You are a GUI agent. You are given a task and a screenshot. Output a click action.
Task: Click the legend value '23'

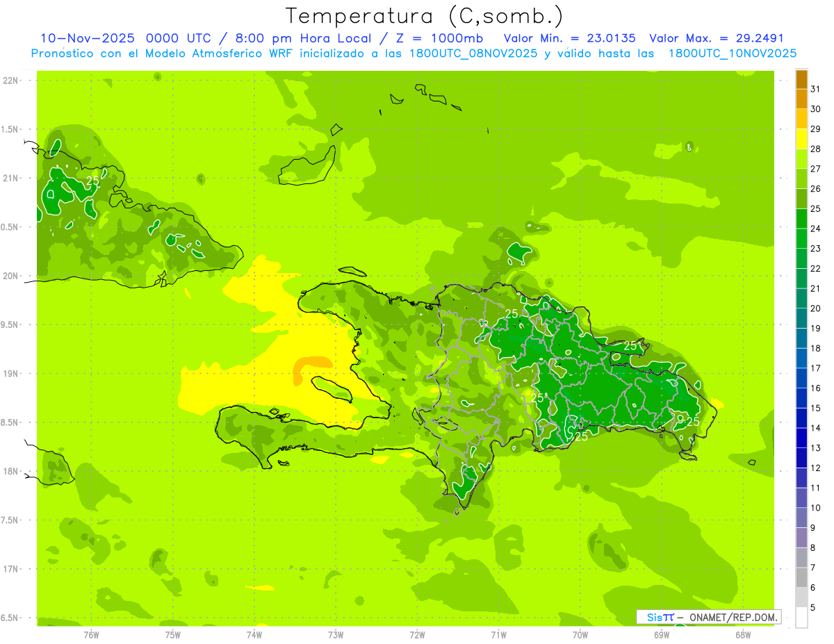pyautogui.click(x=816, y=248)
